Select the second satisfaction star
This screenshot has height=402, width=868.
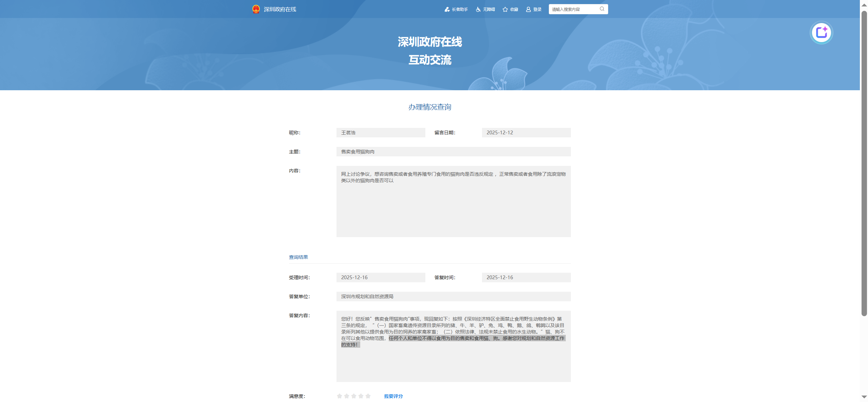click(347, 396)
